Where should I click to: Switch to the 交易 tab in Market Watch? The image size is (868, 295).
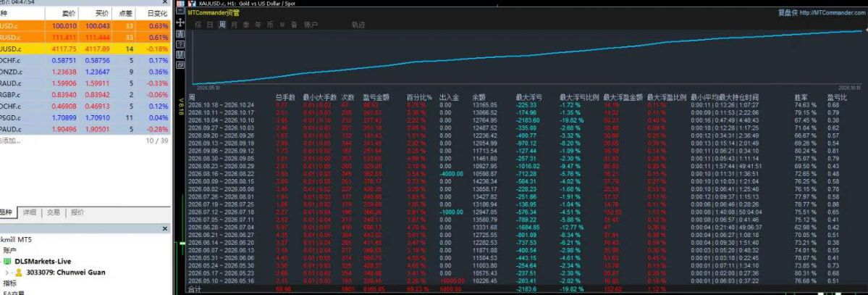point(54,212)
